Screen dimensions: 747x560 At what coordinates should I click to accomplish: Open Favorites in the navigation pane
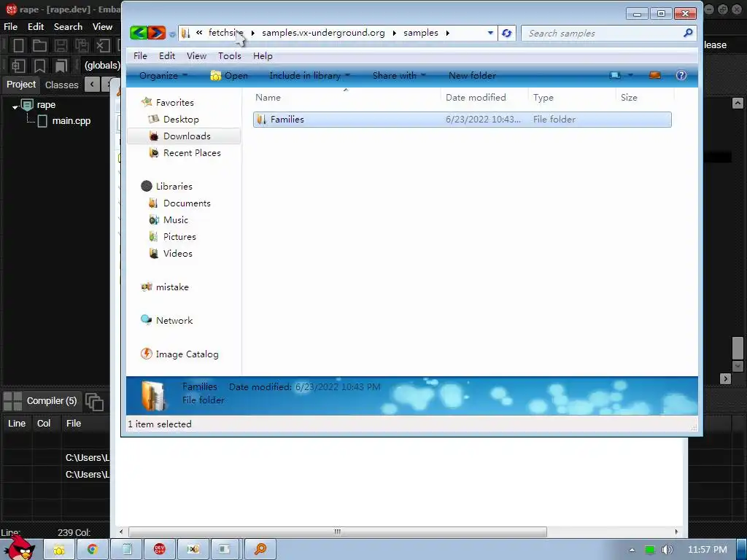click(x=175, y=102)
